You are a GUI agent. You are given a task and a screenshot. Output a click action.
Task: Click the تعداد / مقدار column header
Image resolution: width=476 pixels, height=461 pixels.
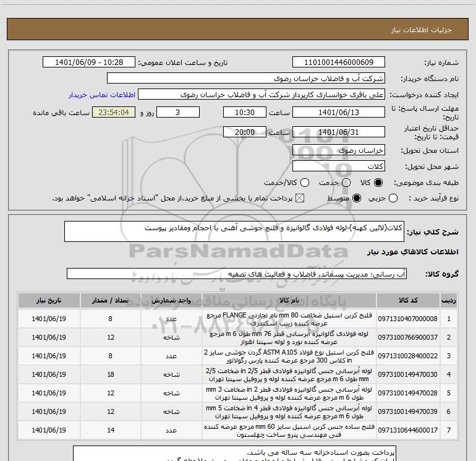coord(111,300)
